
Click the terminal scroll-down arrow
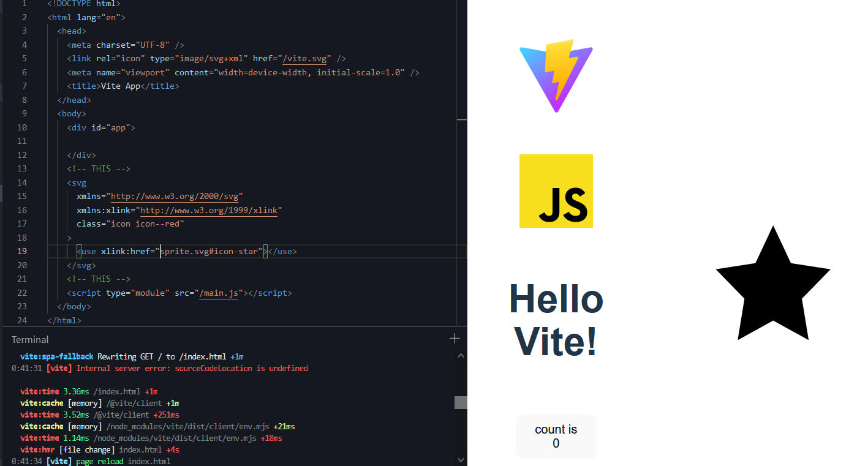(x=460, y=459)
